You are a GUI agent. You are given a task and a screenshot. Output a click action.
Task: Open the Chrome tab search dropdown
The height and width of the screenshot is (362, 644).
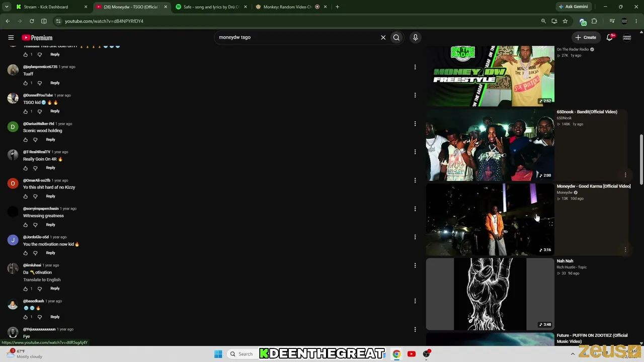tap(7, 7)
